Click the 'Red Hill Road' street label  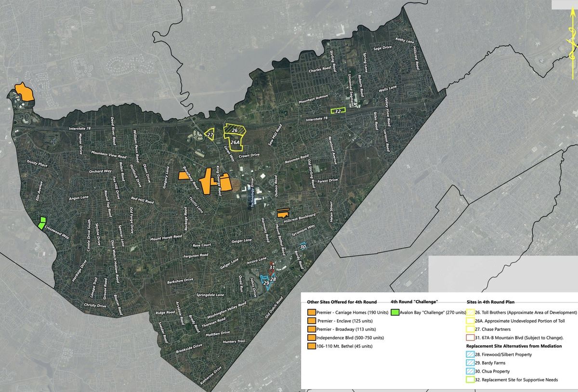142,199
